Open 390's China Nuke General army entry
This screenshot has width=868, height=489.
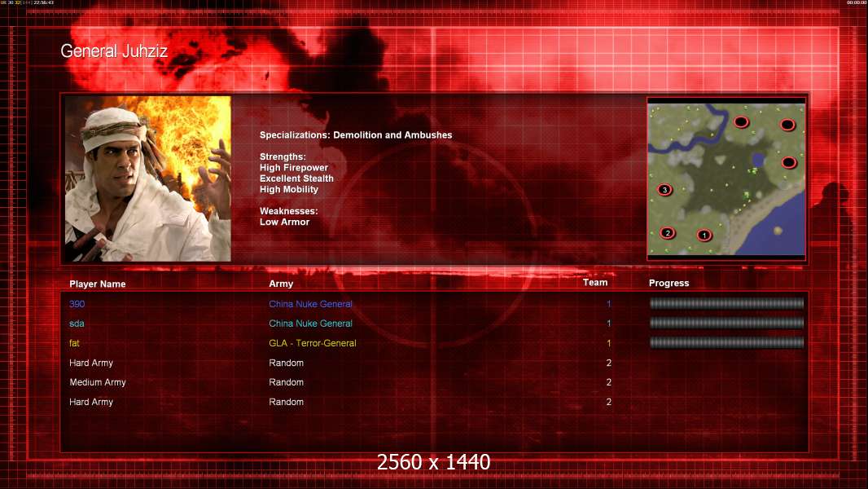(x=310, y=304)
